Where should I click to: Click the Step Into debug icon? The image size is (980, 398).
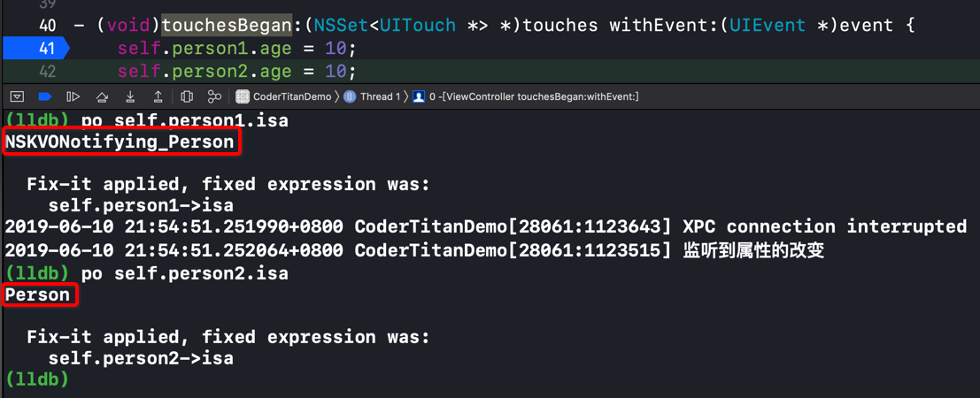pos(131,96)
